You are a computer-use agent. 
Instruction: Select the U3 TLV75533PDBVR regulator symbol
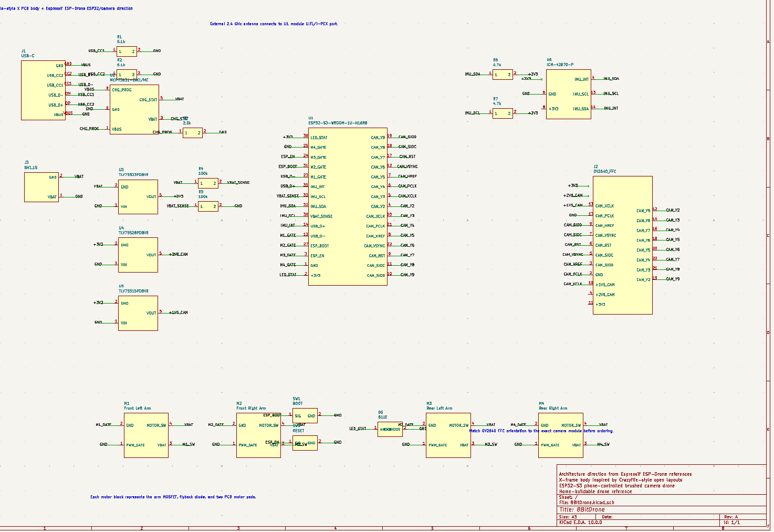138,195
